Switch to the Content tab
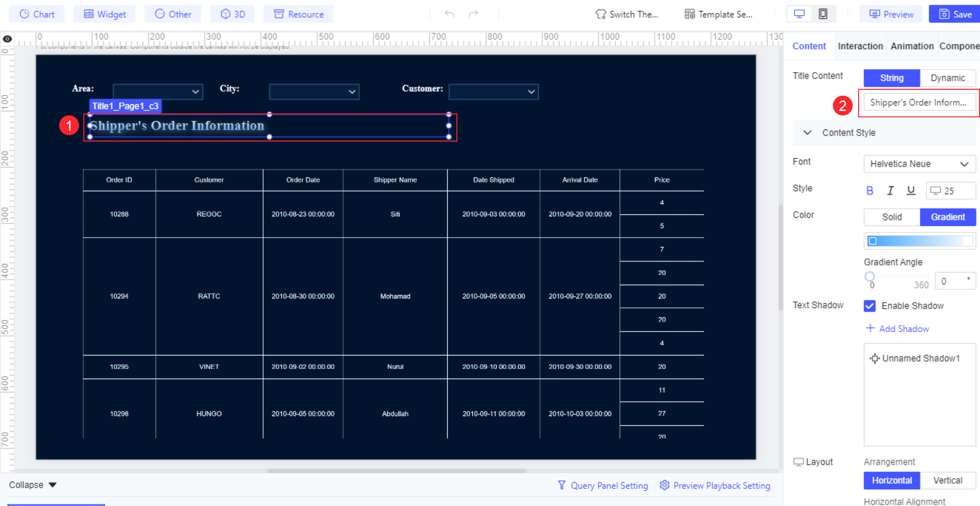This screenshot has height=506, width=980. [x=809, y=46]
